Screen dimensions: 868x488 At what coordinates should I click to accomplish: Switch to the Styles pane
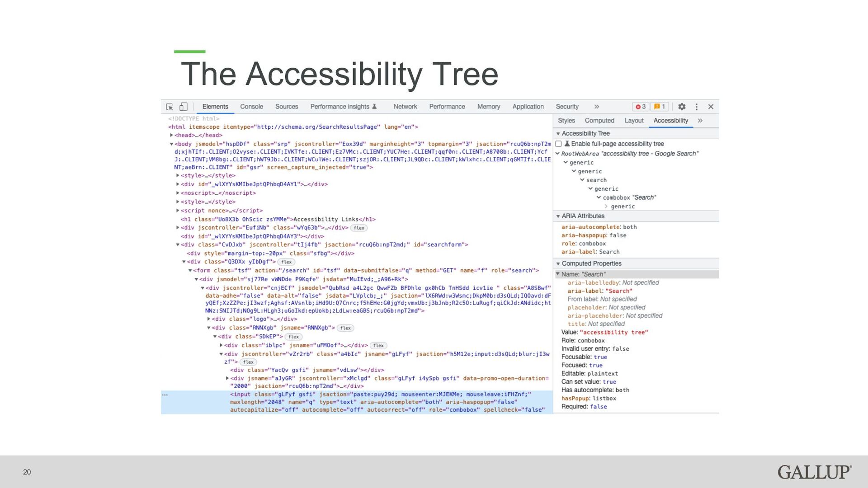[566, 121]
